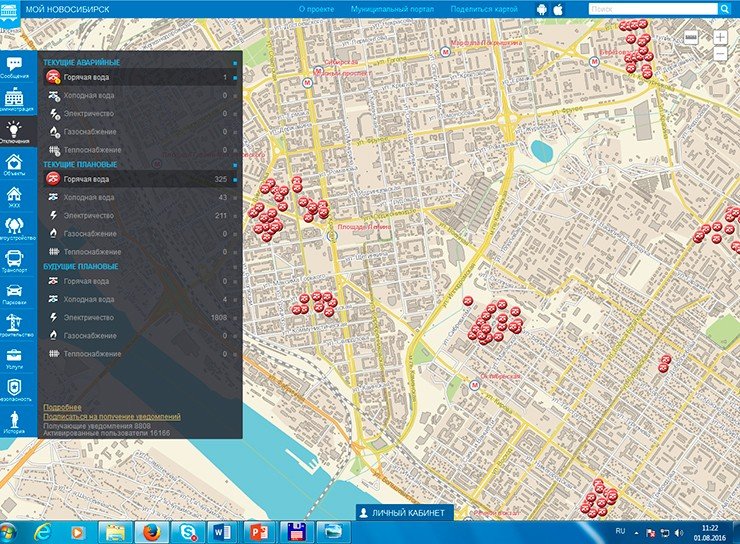Show hidden tray icons arrow
Screen dimensions: 740x544
click(636, 533)
